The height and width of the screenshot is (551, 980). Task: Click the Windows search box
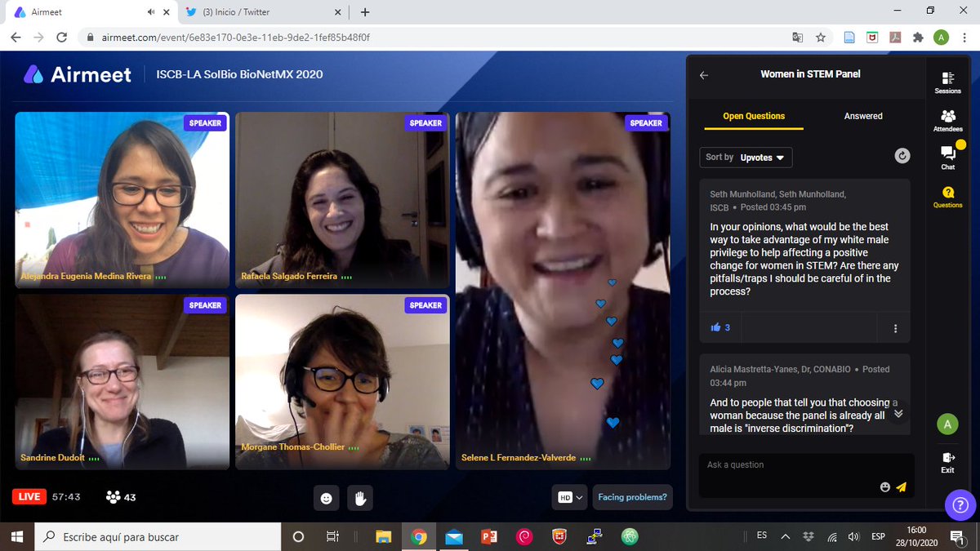click(158, 536)
